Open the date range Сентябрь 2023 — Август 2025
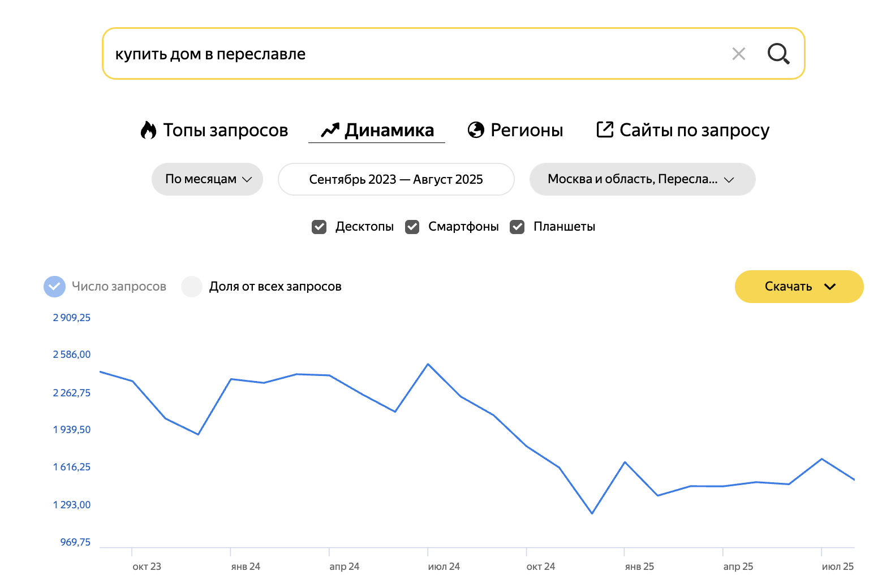 [395, 179]
